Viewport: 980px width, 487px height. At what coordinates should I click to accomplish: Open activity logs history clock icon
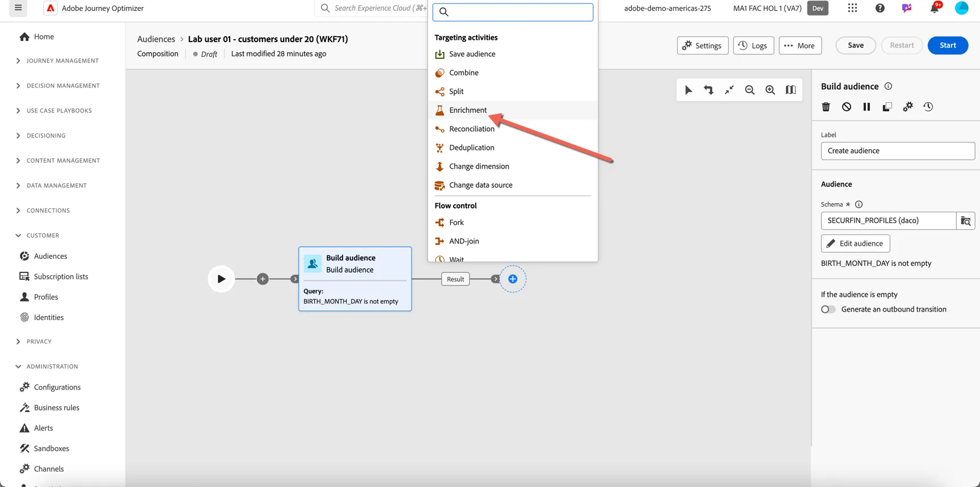click(928, 107)
